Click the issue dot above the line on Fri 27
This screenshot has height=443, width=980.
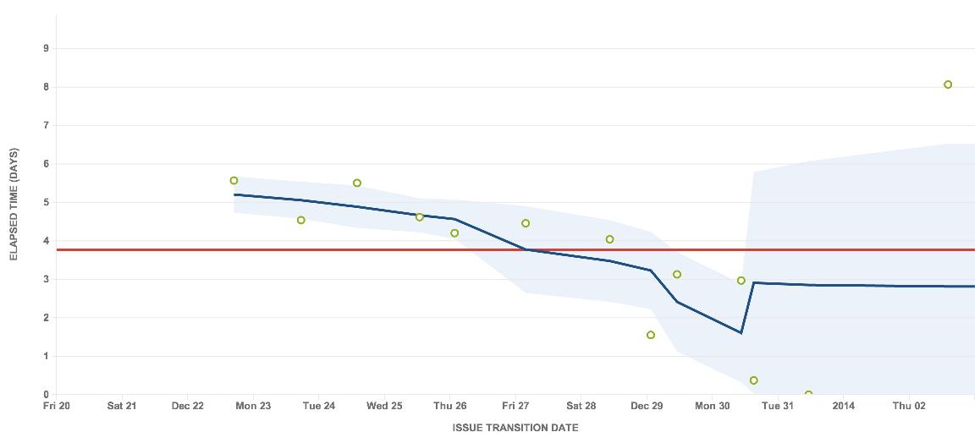coord(526,223)
